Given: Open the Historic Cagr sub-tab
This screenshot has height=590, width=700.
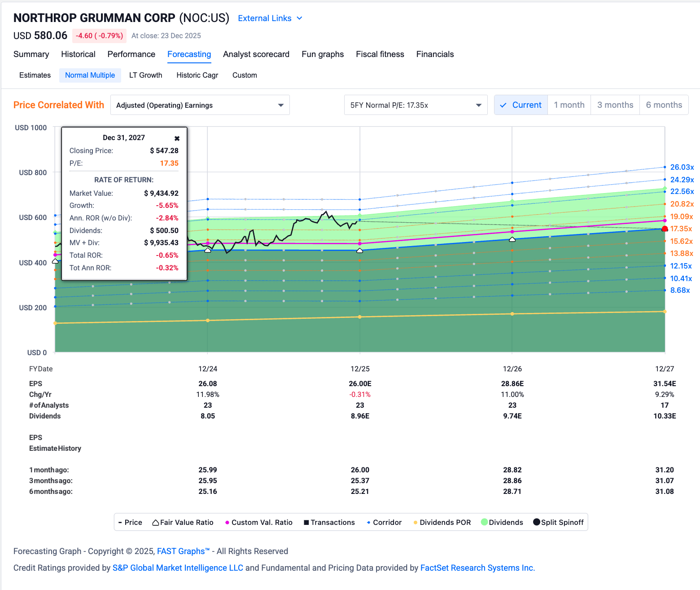Looking at the screenshot, I should pyautogui.click(x=197, y=75).
